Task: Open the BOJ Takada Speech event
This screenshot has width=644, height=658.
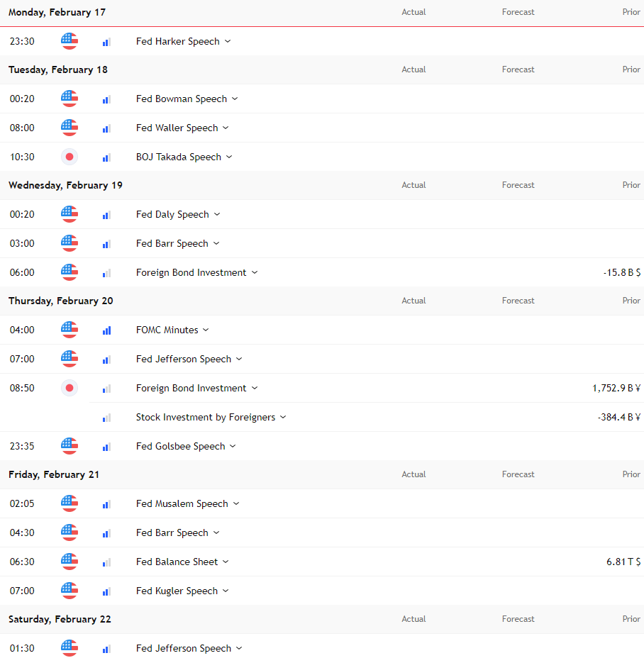Action: tap(179, 157)
